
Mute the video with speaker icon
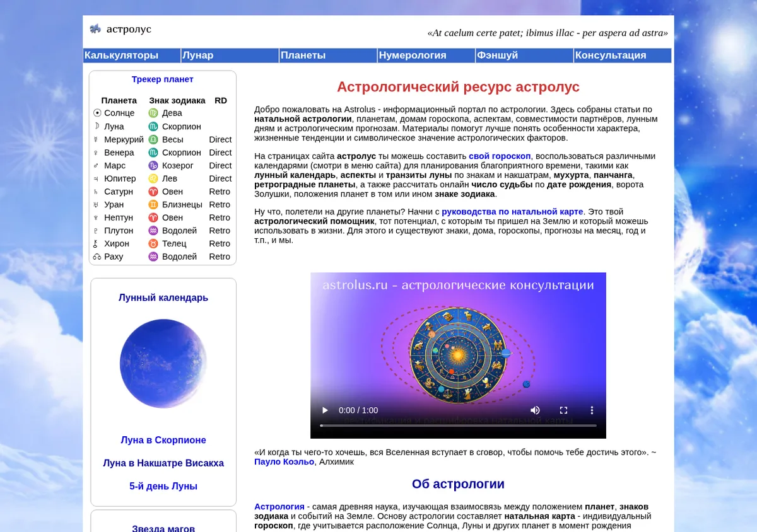535,410
